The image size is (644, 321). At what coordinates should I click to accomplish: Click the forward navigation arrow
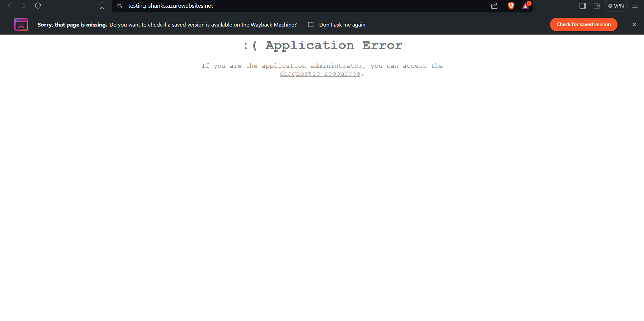click(x=23, y=6)
